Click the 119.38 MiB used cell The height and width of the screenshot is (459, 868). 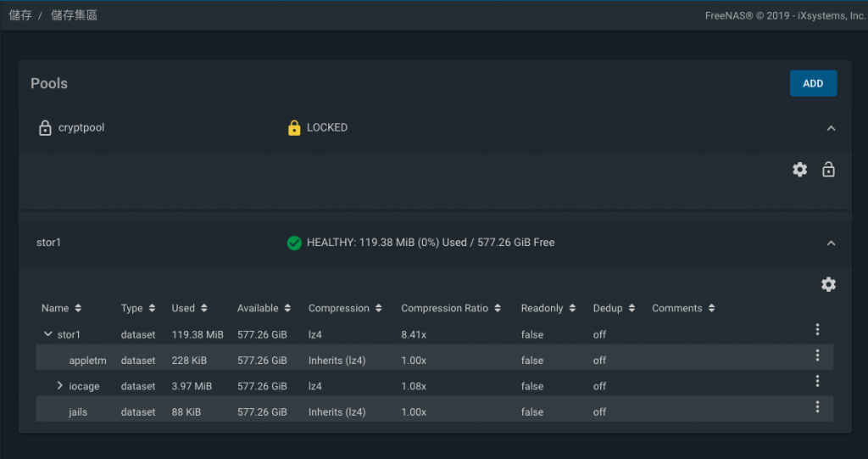click(198, 335)
